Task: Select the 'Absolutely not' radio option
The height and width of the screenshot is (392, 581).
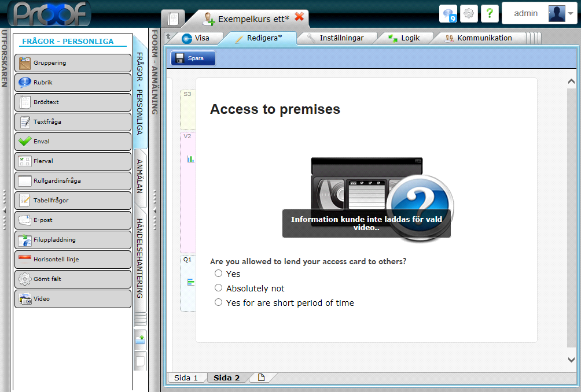Action: tap(218, 288)
